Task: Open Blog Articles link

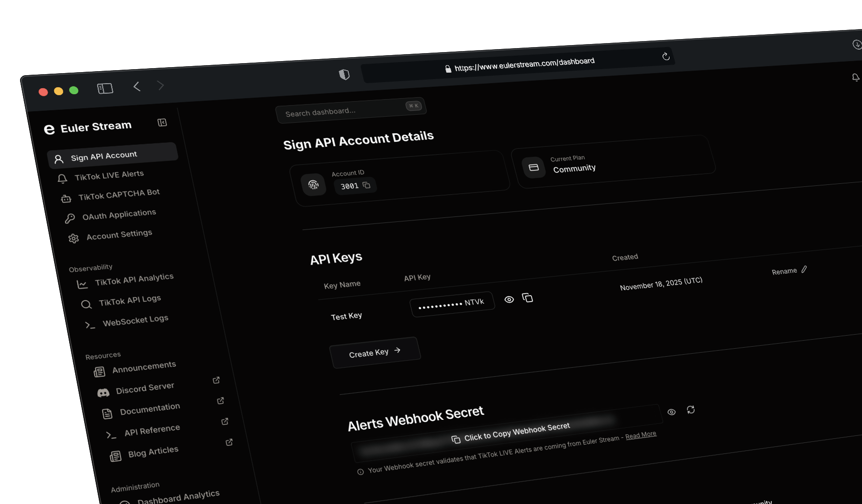Action: click(153, 452)
